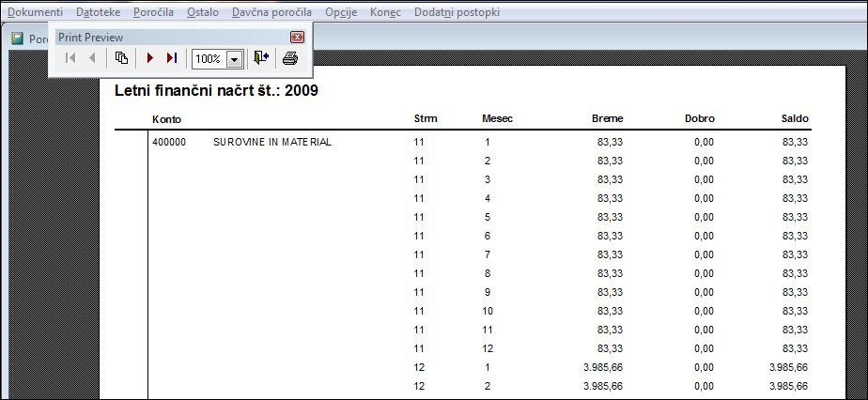Click month 12 for Strm 11

488,348
